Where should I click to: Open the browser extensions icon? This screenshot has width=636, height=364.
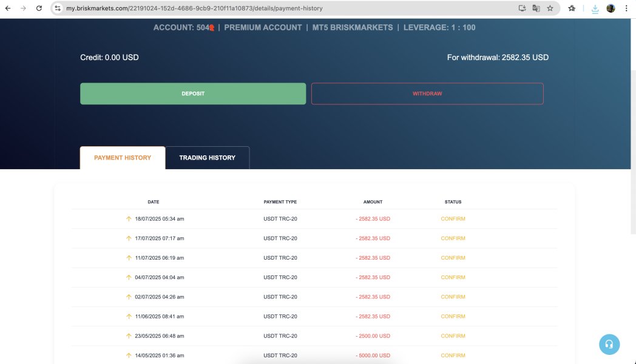(x=572, y=8)
